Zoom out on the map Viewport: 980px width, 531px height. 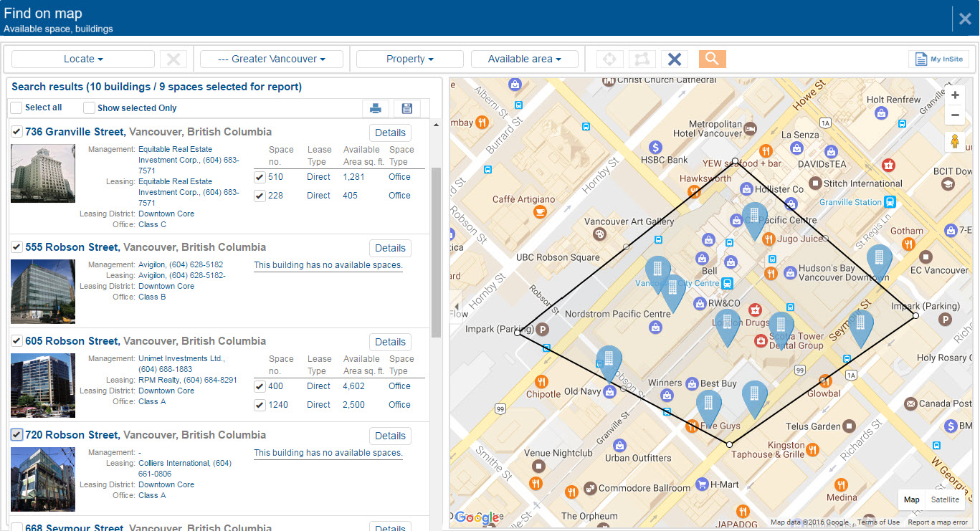(955, 115)
